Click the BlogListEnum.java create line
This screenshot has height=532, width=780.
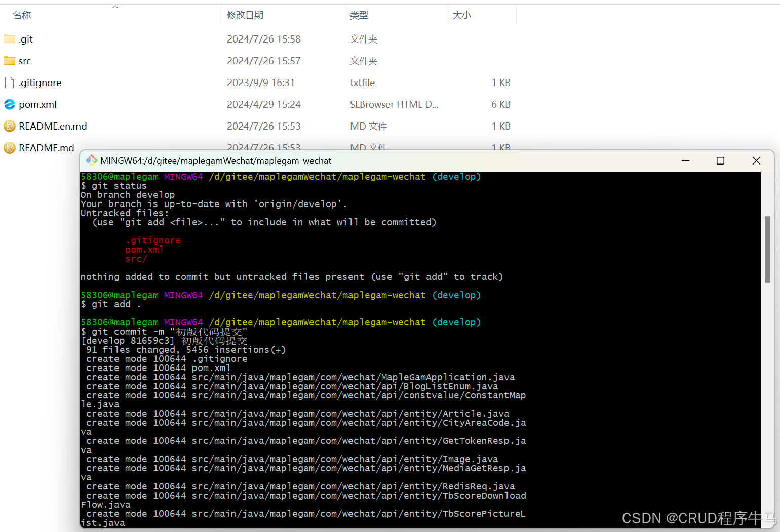coord(292,386)
